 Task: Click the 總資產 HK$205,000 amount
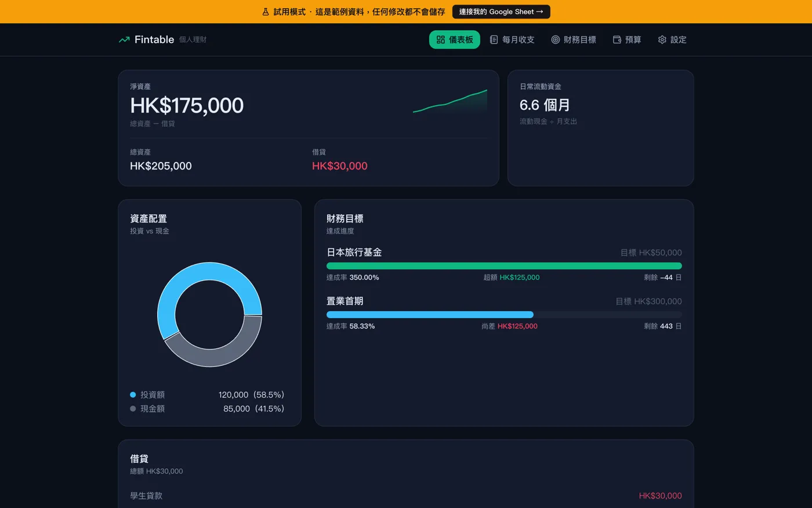[x=161, y=166]
